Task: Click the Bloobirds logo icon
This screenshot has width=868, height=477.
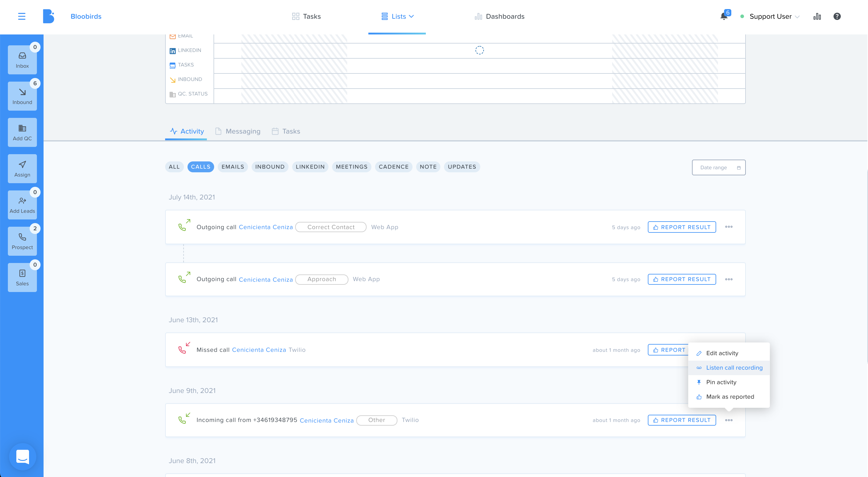Action: pos(48,16)
